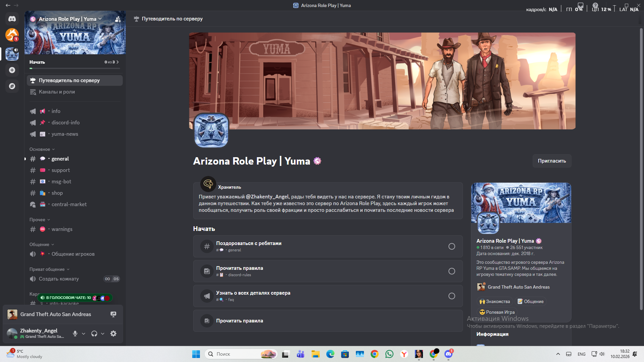Click the invite people icon in server header
This screenshot has width=644, height=362.
pyautogui.click(x=118, y=19)
